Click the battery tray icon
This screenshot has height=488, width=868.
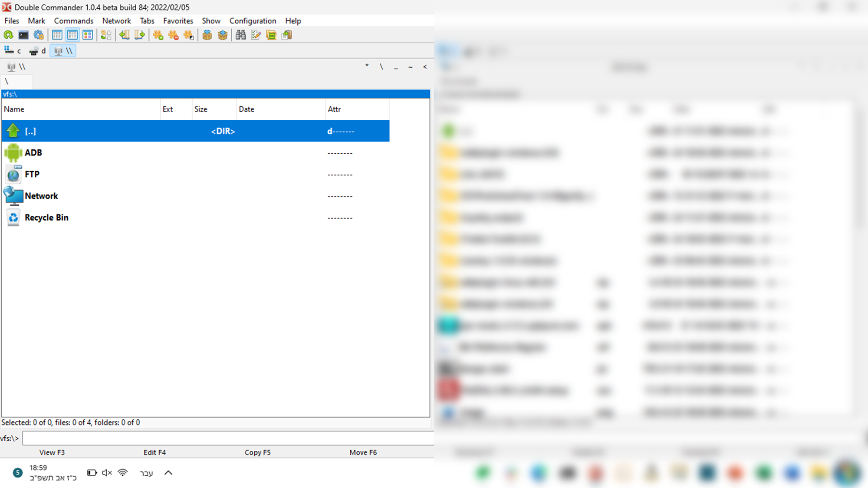point(92,473)
